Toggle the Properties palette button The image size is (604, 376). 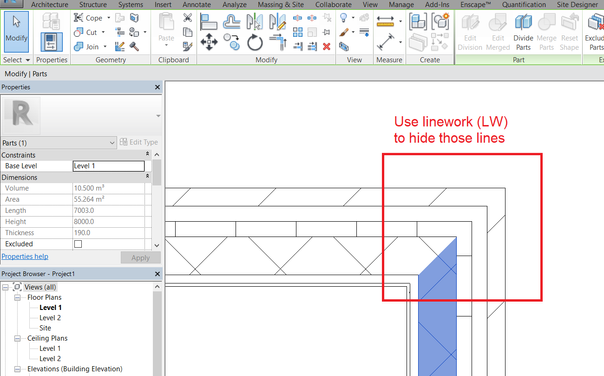click(x=51, y=42)
